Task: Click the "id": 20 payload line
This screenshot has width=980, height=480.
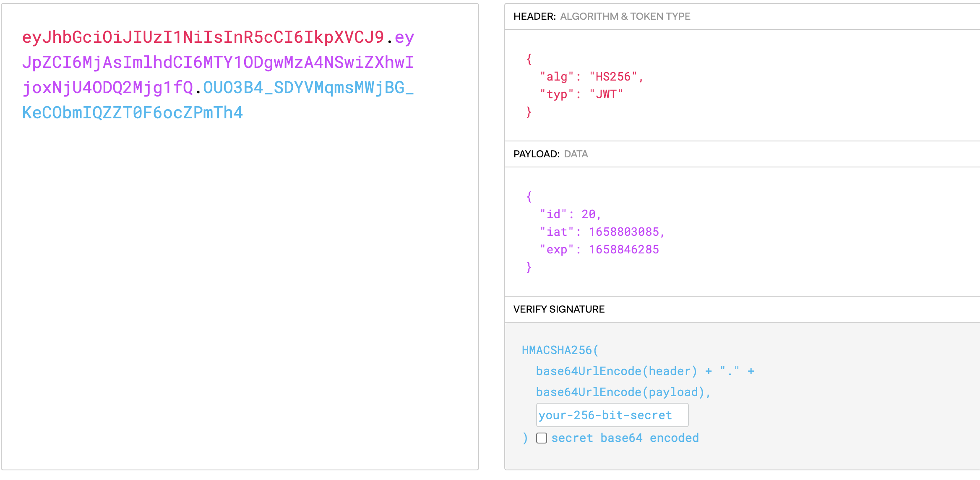Action: [x=570, y=214]
